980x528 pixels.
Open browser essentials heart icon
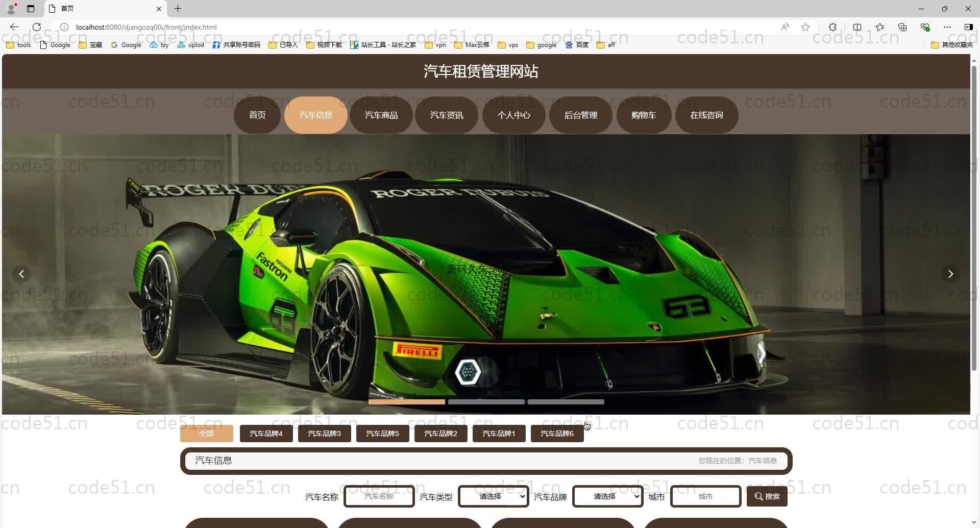[x=925, y=27]
